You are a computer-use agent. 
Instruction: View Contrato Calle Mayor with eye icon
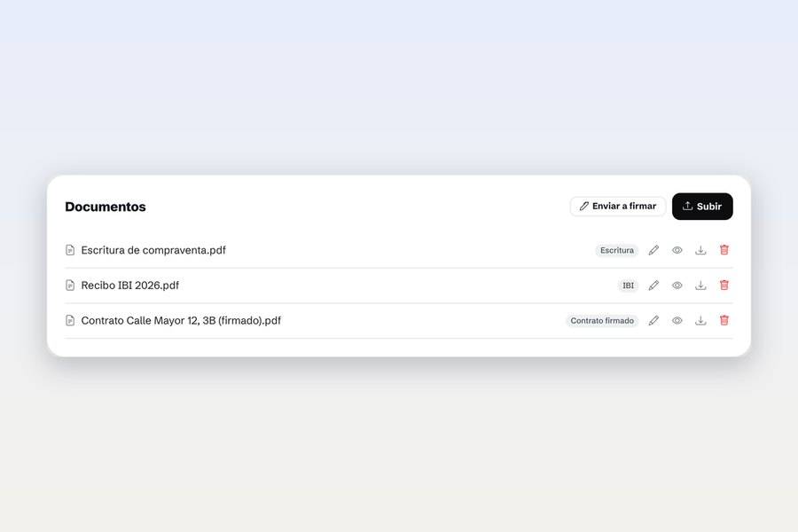click(677, 320)
